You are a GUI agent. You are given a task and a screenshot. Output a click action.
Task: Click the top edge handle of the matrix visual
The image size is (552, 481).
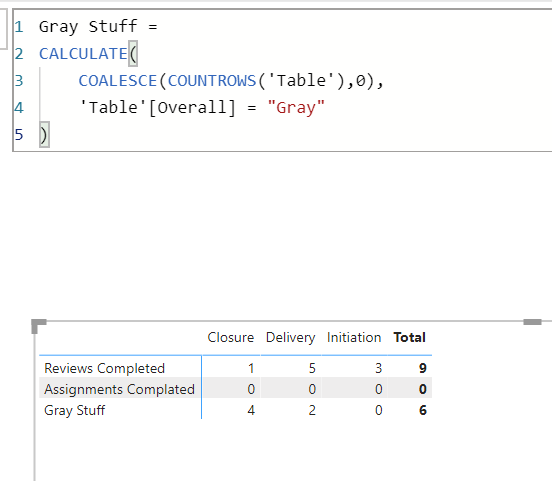(x=532, y=322)
